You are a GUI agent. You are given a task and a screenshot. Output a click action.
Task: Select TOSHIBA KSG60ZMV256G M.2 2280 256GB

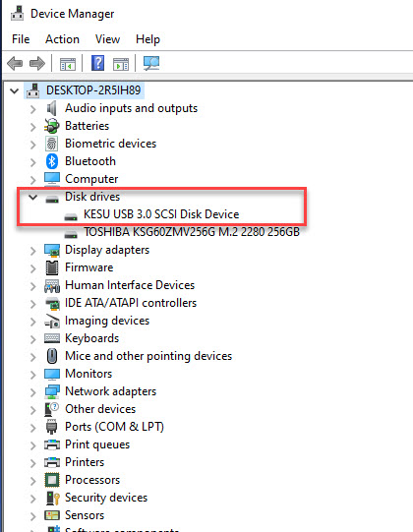[192, 232]
